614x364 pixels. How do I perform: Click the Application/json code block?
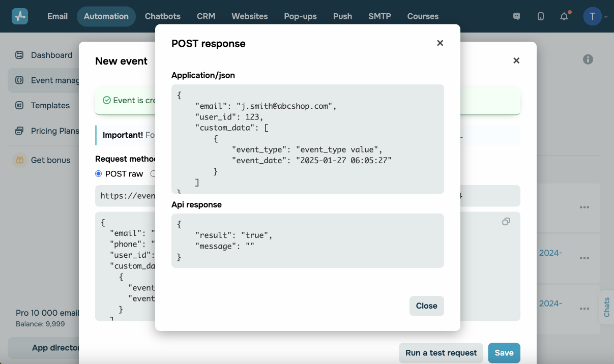pos(308,139)
